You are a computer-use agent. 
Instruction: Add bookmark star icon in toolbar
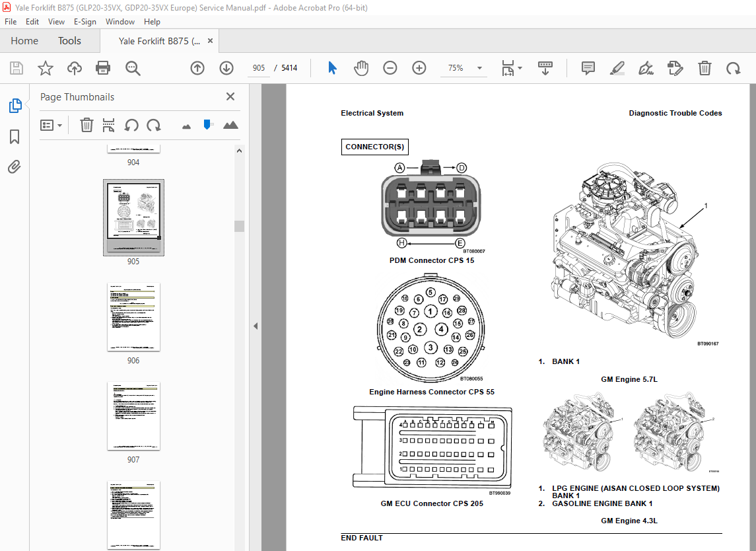coord(46,68)
